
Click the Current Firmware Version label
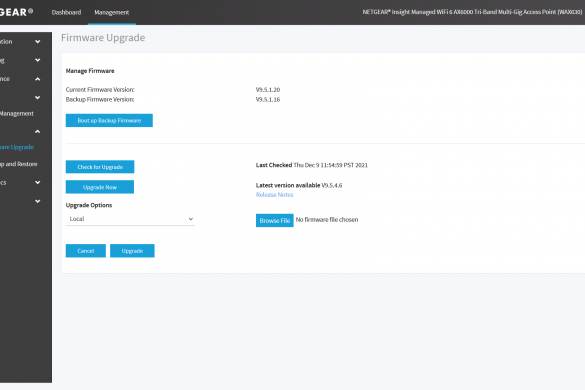100,90
